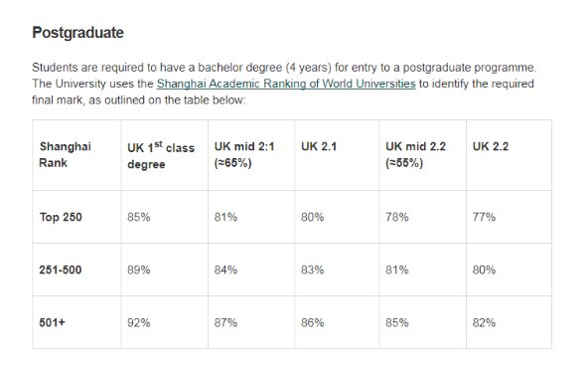Screen dimensions: 588x368
Task: Select the 77% cell in Top 250 row
Action: pyautogui.click(x=484, y=217)
